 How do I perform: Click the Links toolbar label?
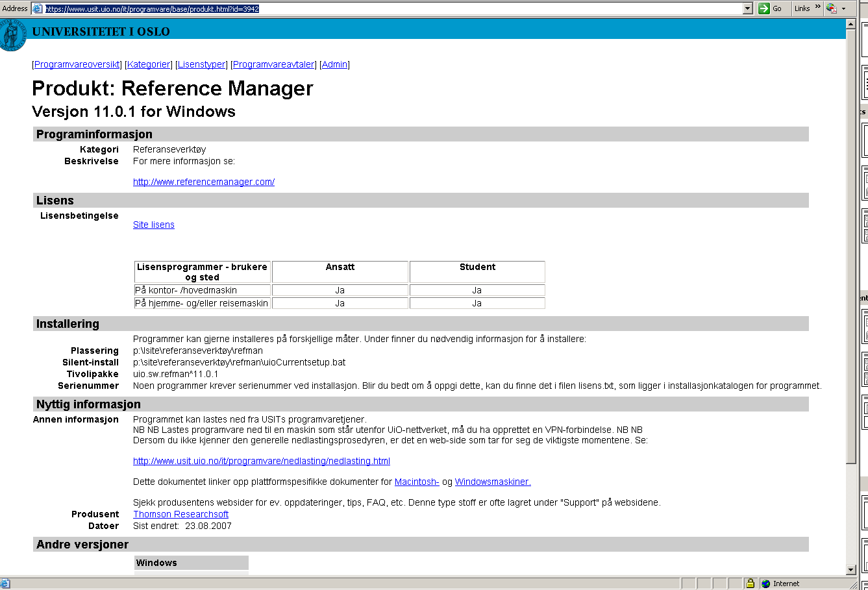[x=802, y=8]
